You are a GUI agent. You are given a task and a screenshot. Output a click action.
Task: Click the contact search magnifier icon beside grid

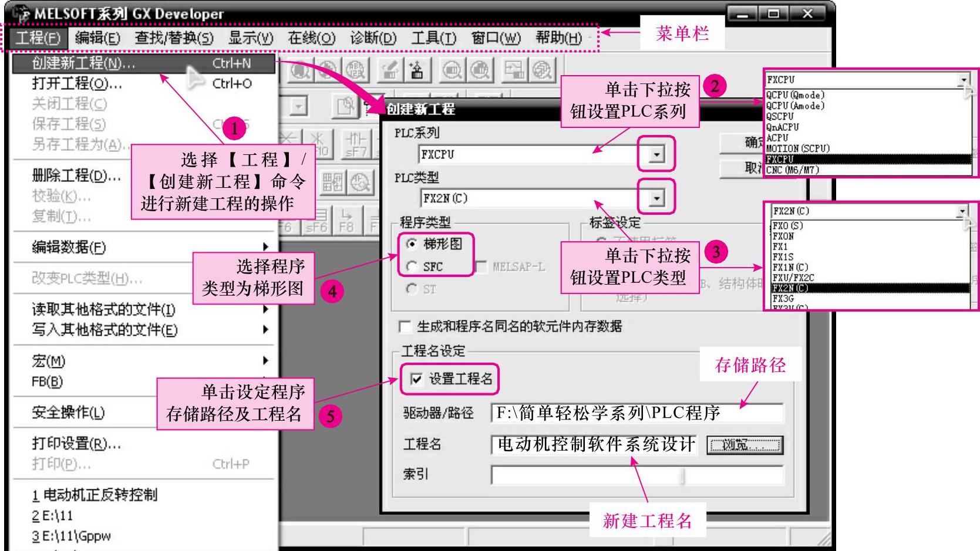359,182
